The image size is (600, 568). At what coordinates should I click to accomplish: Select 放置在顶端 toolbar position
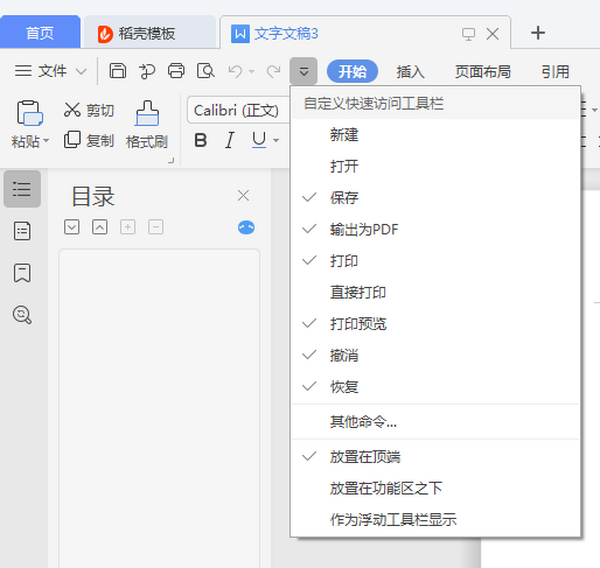pos(435,457)
